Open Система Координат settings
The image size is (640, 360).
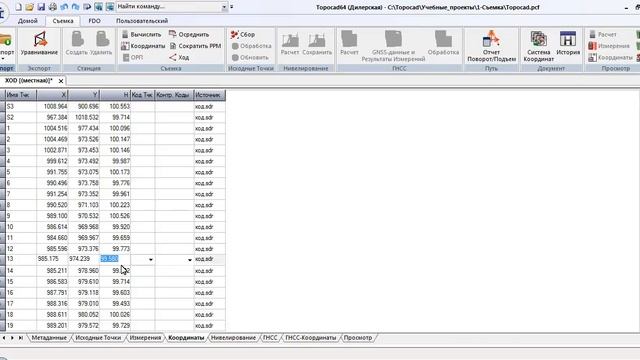[x=538, y=46]
